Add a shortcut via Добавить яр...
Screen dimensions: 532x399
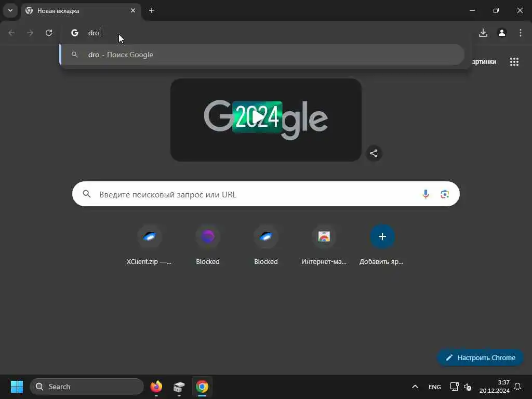click(x=382, y=246)
